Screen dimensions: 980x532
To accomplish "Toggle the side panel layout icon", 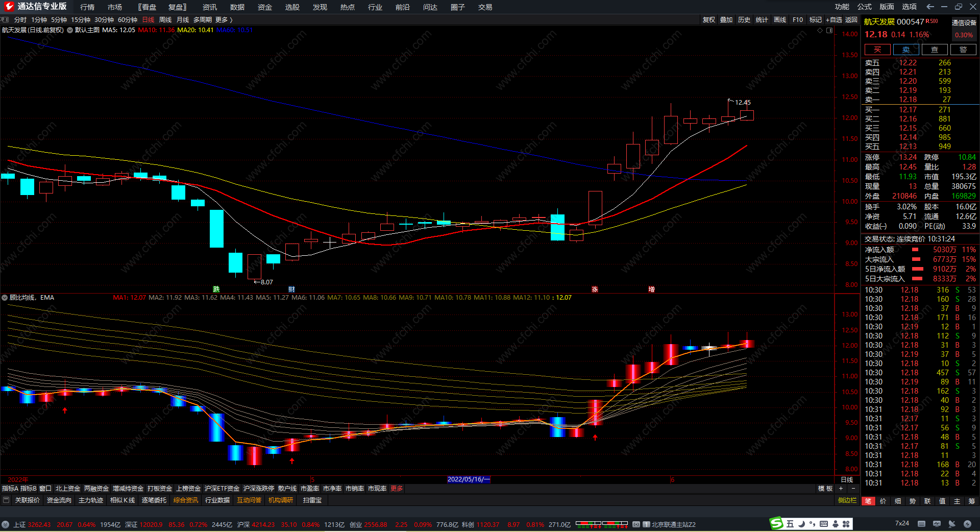I will coord(829,30).
